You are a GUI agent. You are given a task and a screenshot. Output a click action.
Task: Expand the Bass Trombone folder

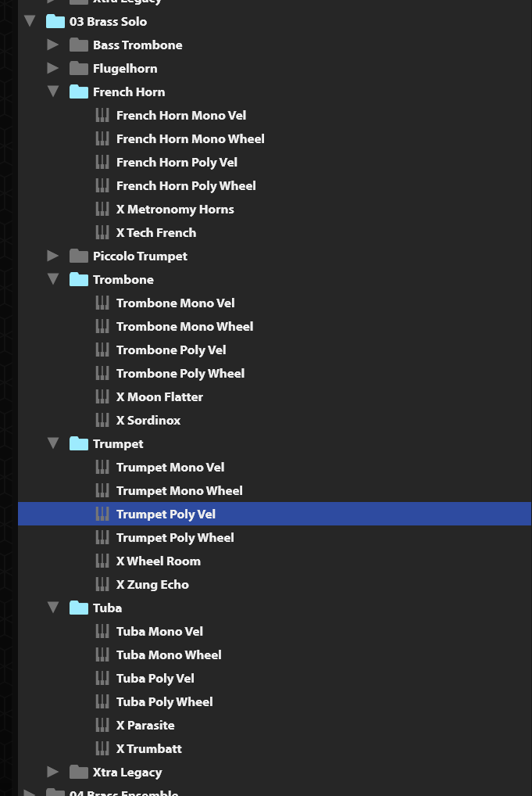[53, 45]
